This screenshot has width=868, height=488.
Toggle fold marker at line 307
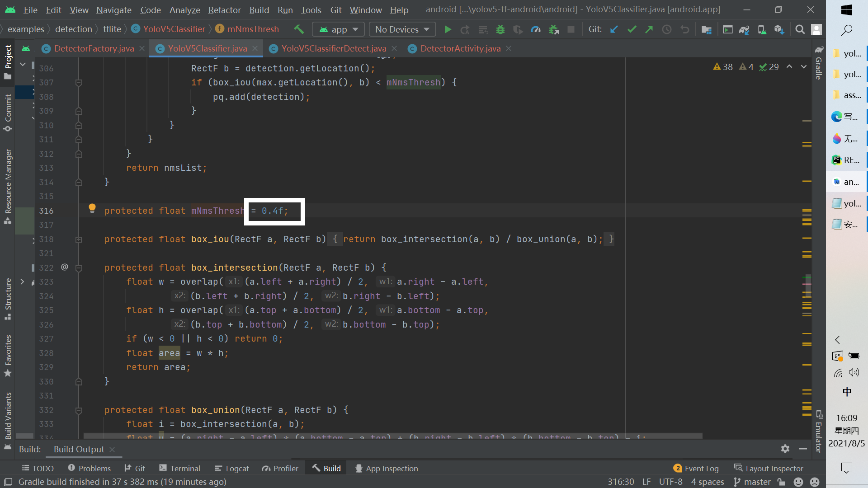[x=79, y=83]
